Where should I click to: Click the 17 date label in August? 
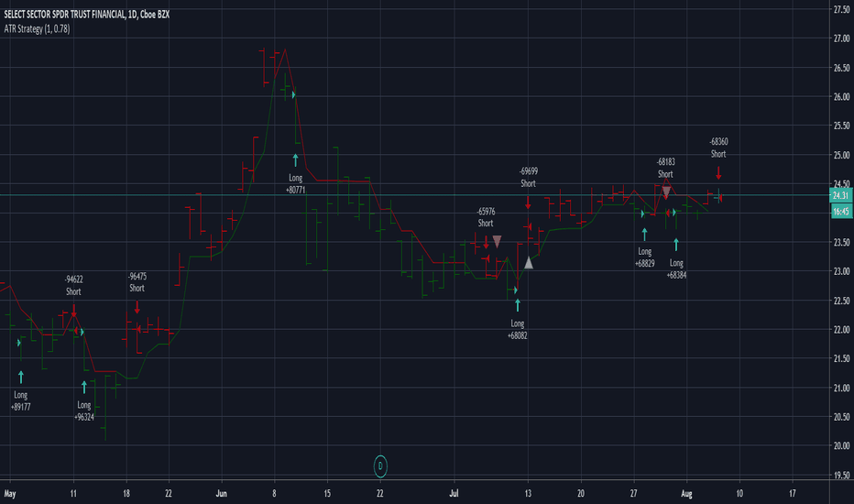pos(793,494)
